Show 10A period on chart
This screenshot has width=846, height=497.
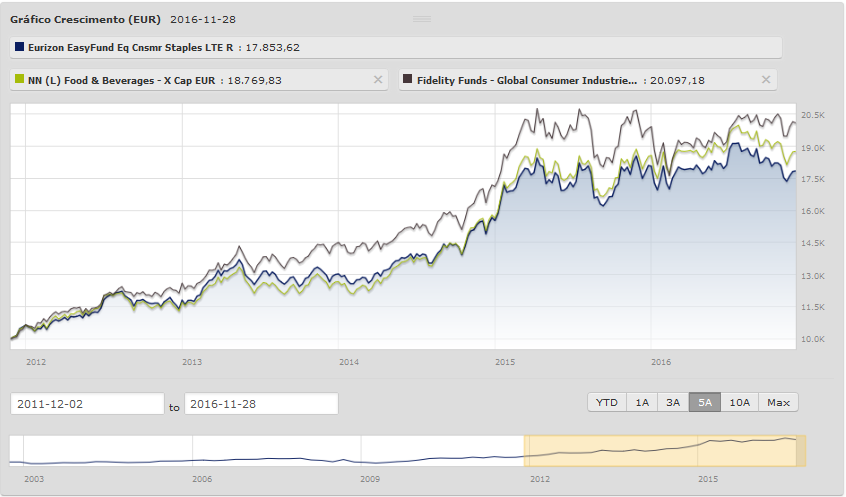[x=740, y=403]
